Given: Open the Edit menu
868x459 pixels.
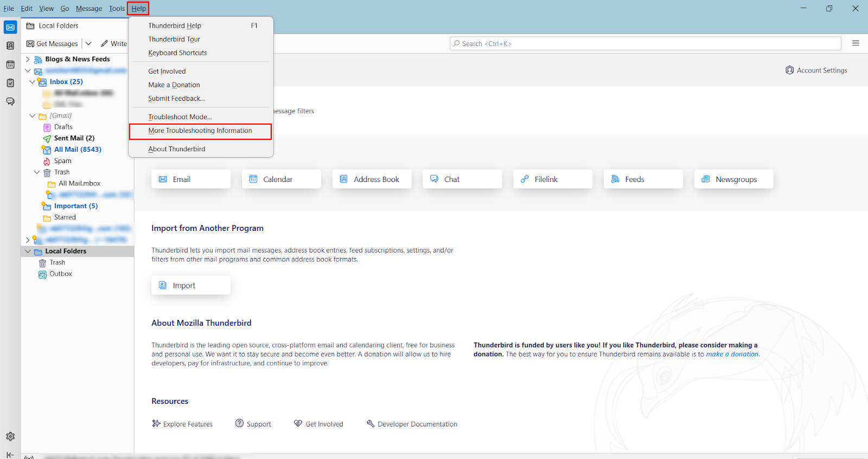Looking at the screenshot, I should point(27,8).
